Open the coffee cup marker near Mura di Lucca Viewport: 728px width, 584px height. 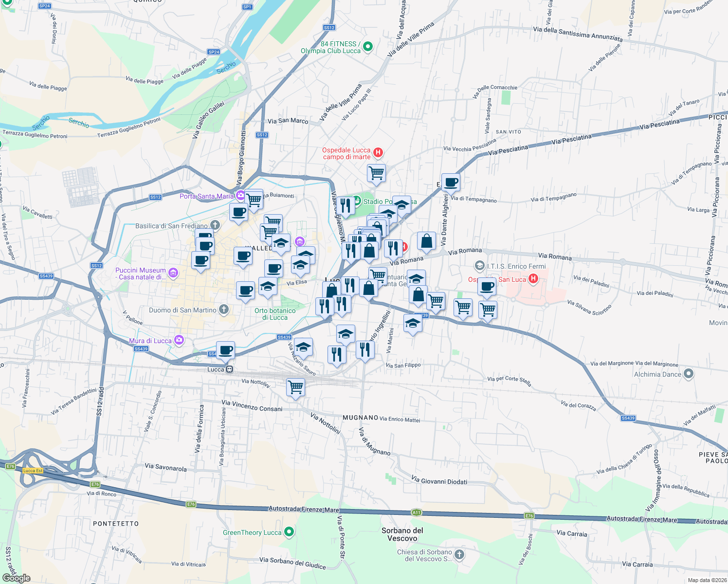pyautogui.click(x=226, y=349)
